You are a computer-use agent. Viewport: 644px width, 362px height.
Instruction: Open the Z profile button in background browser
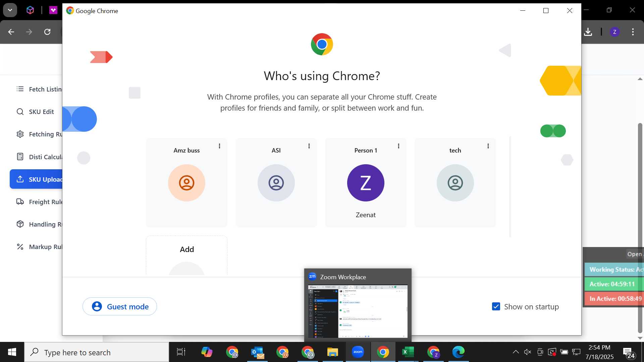click(x=614, y=32)
